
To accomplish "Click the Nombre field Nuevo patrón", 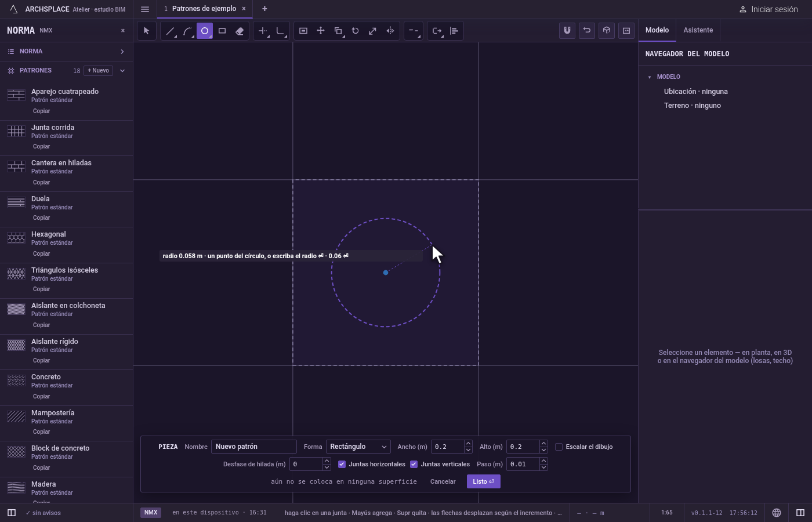I will [x=254, y=447].
